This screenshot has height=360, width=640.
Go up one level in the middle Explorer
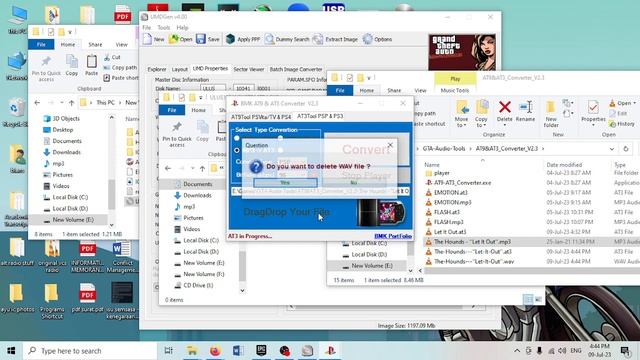point(202,168)
